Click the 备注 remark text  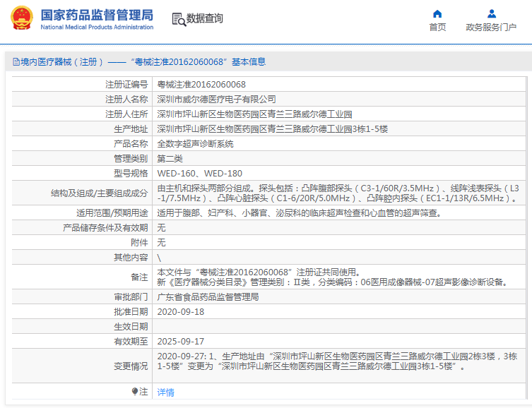pos(333,277)
